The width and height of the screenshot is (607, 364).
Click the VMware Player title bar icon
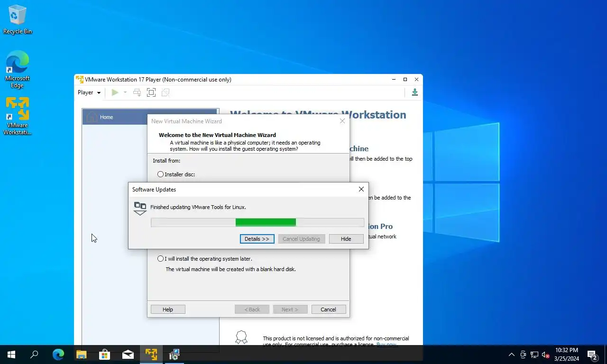[80, 79]
